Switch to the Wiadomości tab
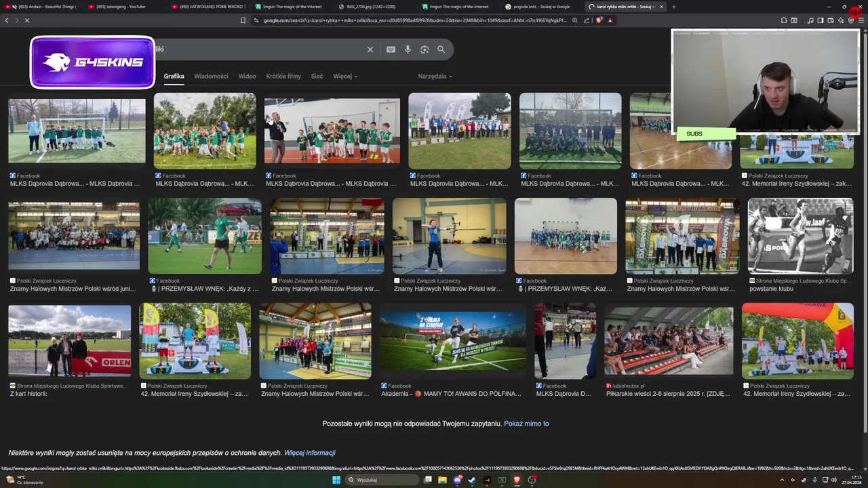Screen dimensions: 868x488 (211, 76)
